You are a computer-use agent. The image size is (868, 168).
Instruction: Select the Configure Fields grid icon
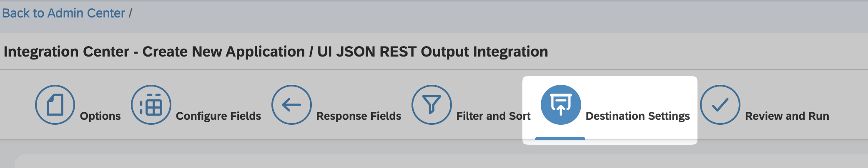151,105
